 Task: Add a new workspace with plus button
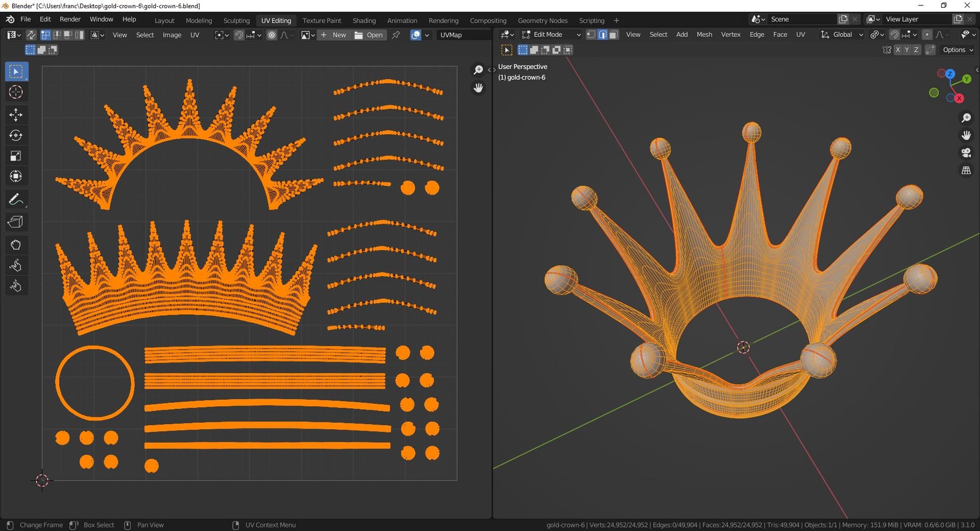(x=617, y=20)
